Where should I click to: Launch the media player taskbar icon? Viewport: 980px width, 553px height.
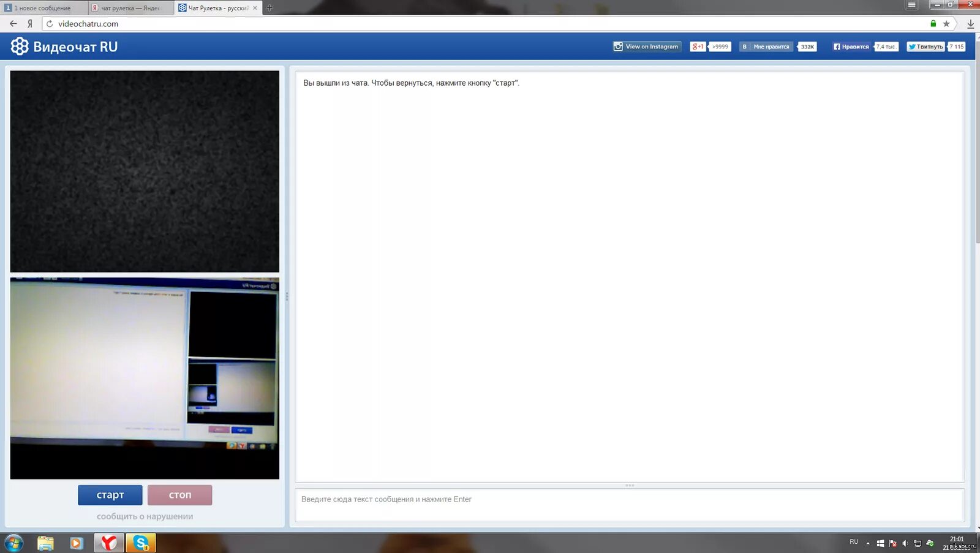pyautogui.click(x=77, y=543)
